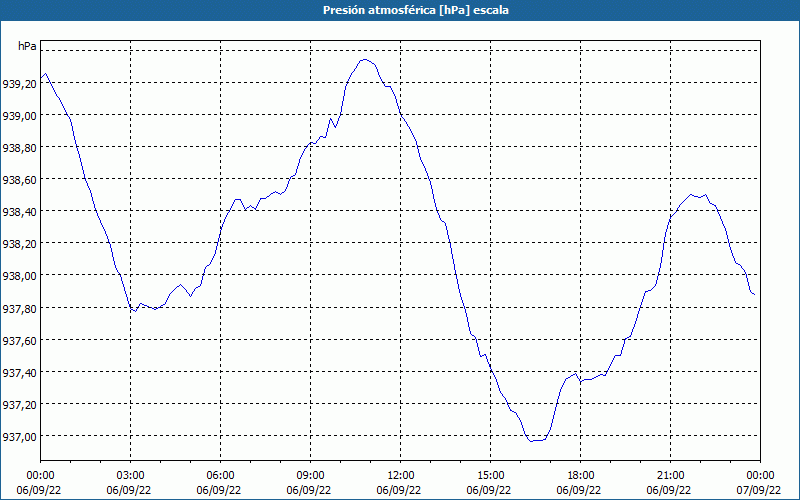Click the 938,20 y-axis label
Viewport: 800px width, 500px height.
tap(20, 244)
